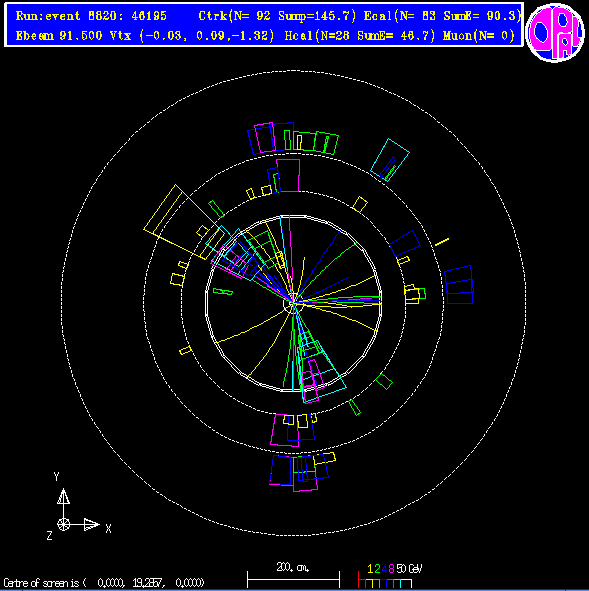Click the Ebeam 91.500 value
Image resolution: width=589 pixels, height=591 pixels.
coord(59,36)
